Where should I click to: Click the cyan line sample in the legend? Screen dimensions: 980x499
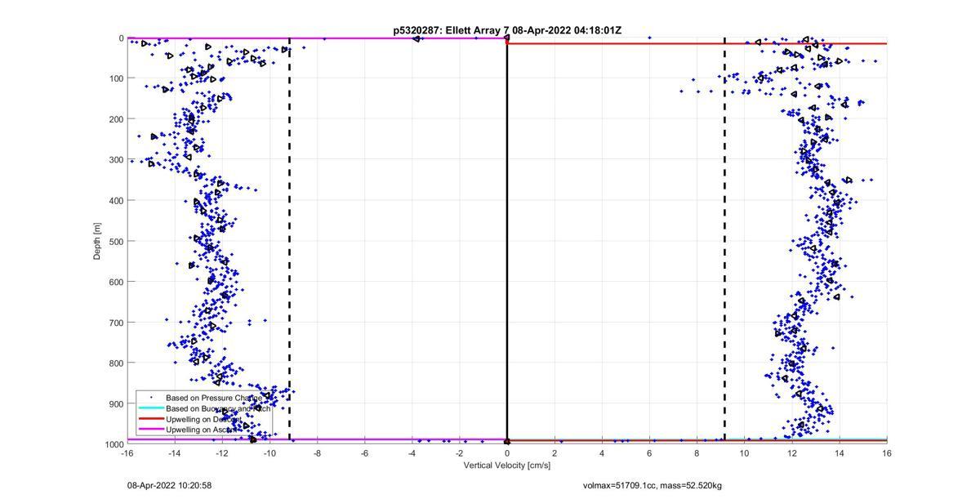pyautogui.click(x=150, y=408)
